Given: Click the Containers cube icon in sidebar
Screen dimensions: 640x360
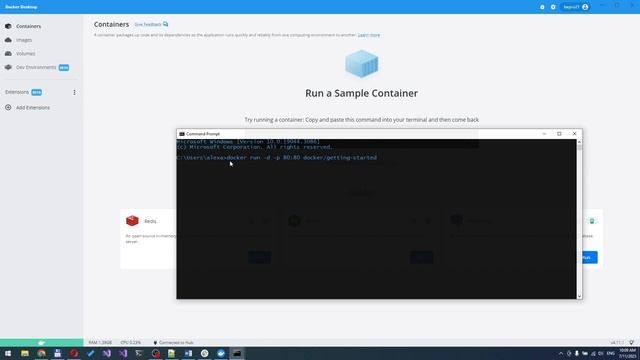Looking at the screenshot, I should (x=8, y=26).
